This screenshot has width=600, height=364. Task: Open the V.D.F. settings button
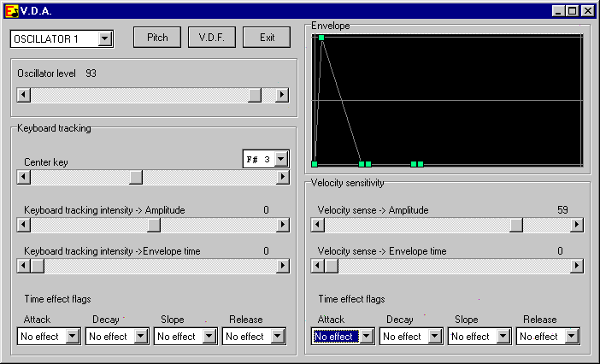211,38
